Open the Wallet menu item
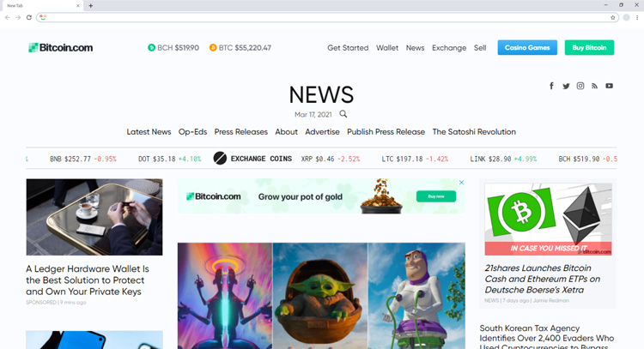 click(387, 48)
